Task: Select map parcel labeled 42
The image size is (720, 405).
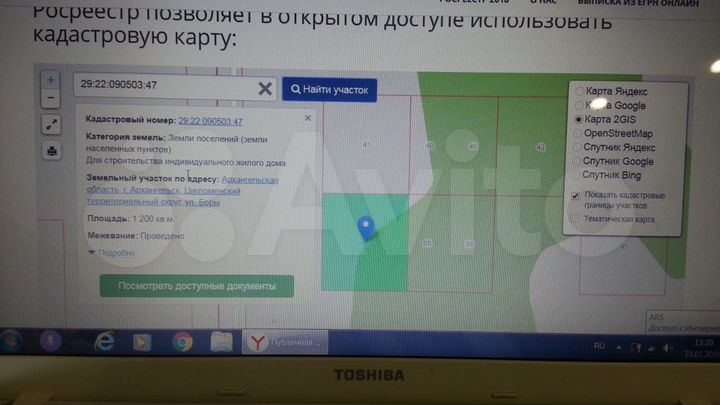Action: point(540,147)
